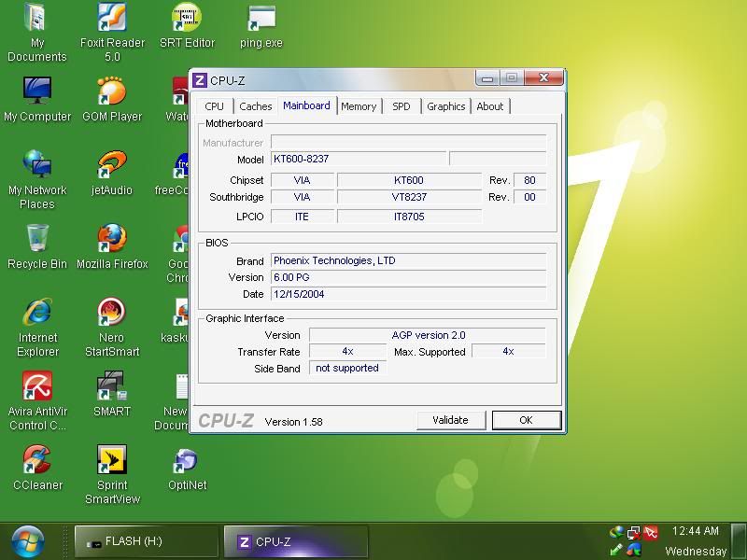This screenshot has height=560, width=747.
Task: Click BIOS brand Phoenix Technologies, LTD
Action: click(408, 260)
